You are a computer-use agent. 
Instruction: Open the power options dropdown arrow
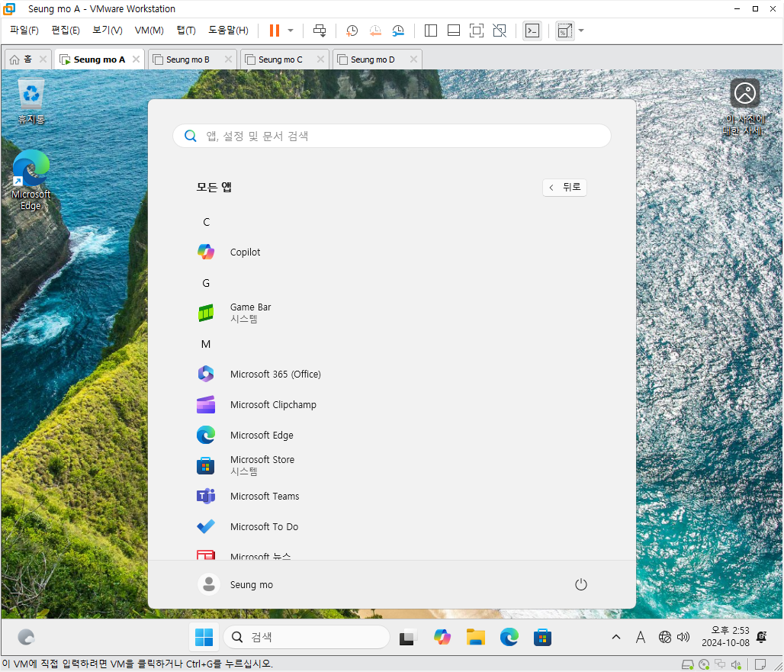click(291, 31)
